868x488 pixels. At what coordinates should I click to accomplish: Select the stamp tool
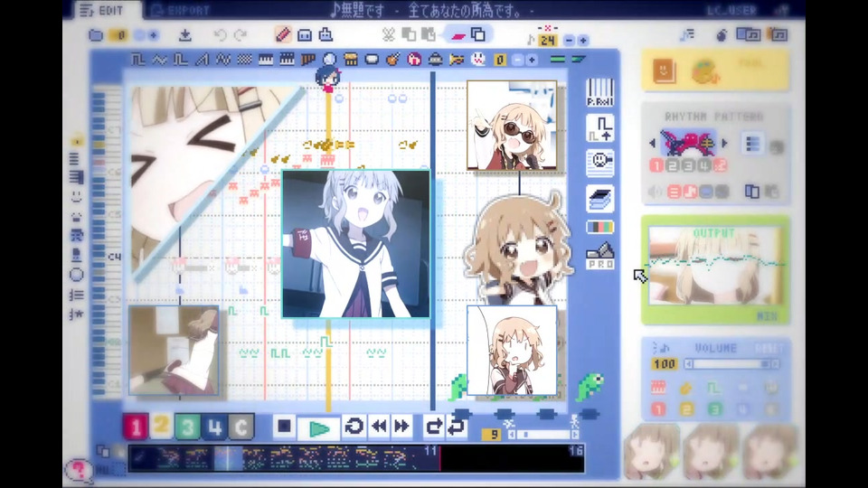(x=325, y=35)
